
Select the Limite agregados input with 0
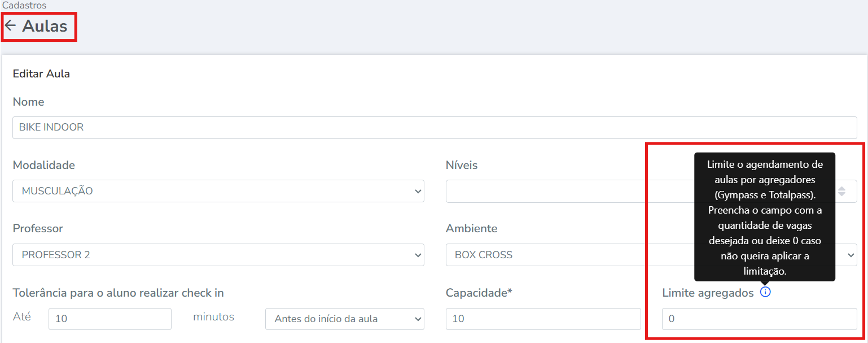point(759,319)
